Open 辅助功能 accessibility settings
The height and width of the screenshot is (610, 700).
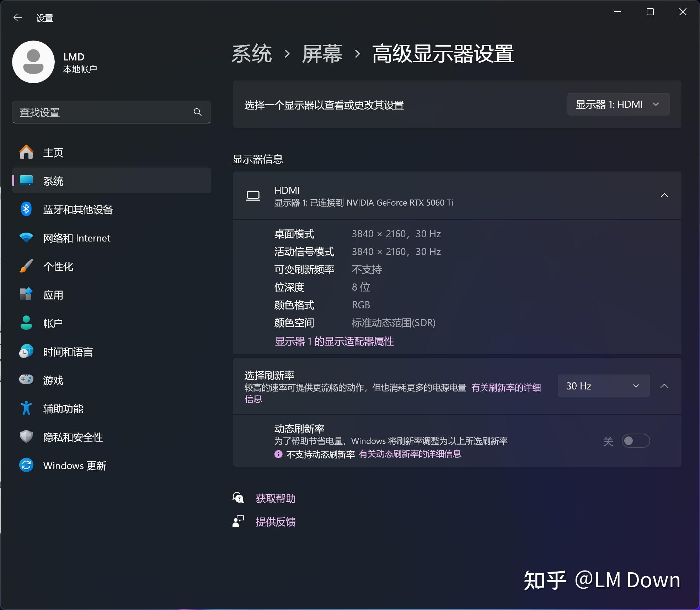pyautogui.click(x=63, y=408)
